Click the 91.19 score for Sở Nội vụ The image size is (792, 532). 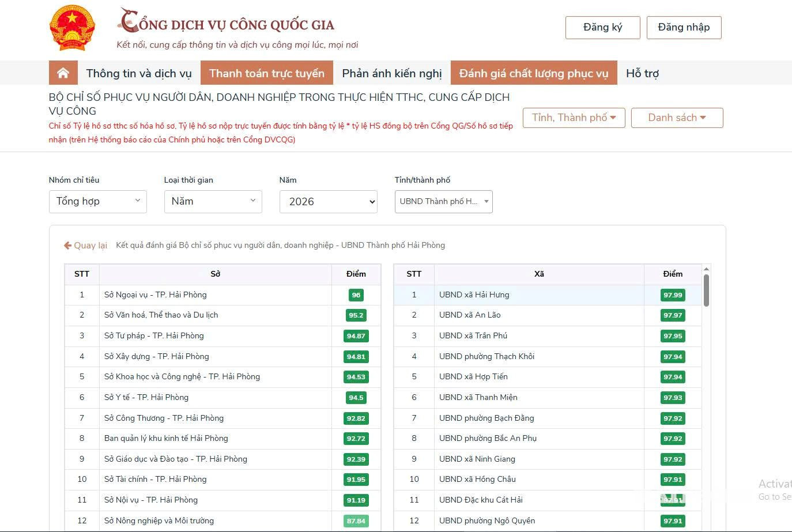(x=356, y=500)
